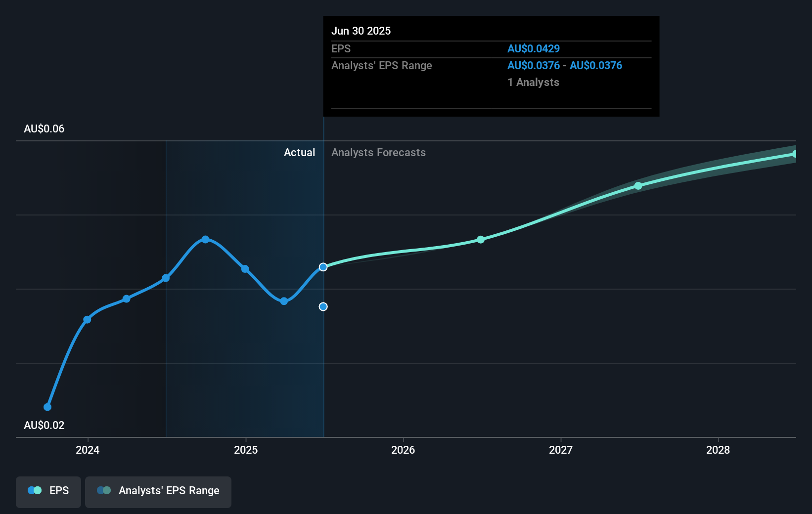
Task: Select the Jun 30 2025 white data point
Action: (x=323, y=267)
